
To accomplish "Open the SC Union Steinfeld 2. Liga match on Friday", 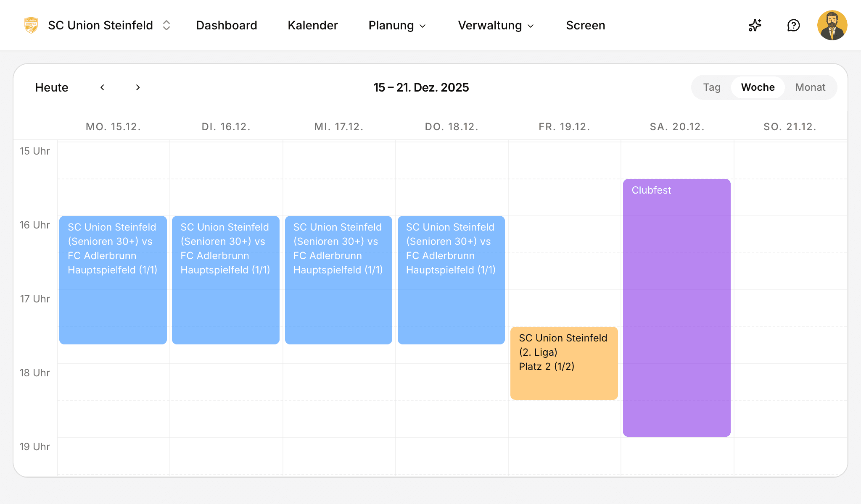I will pyautogui.click(x=563, y=362).
